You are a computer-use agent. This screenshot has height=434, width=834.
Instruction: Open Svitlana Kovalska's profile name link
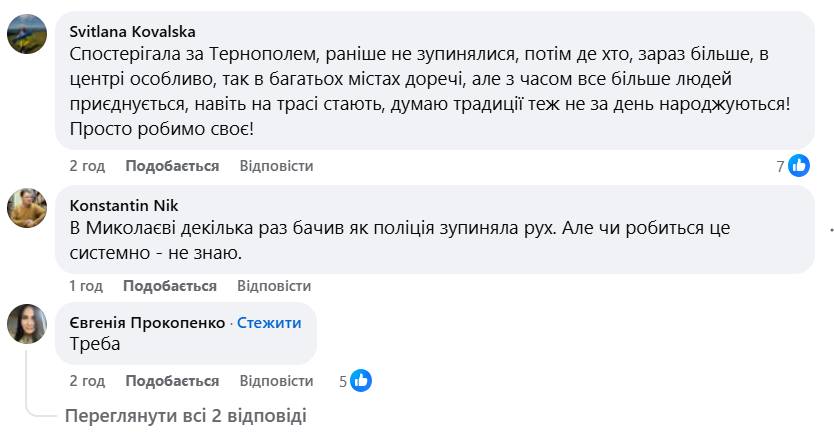tap(133, 32)
